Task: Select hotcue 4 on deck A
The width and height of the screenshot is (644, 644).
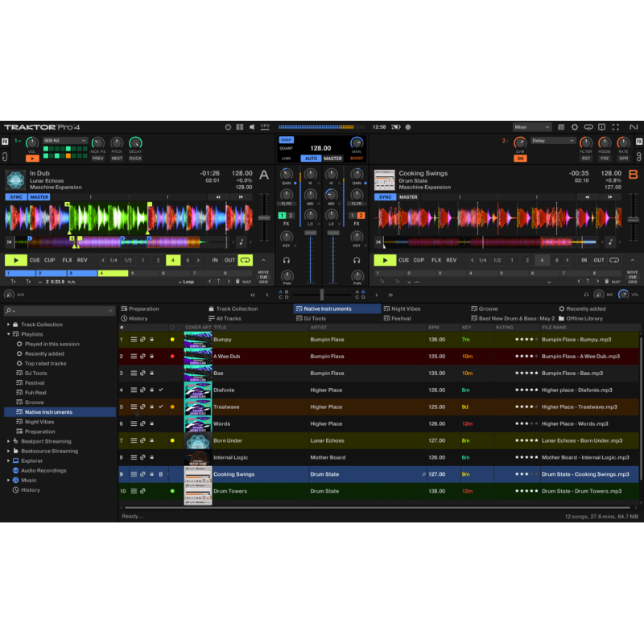Action: (x=113, y=273)
